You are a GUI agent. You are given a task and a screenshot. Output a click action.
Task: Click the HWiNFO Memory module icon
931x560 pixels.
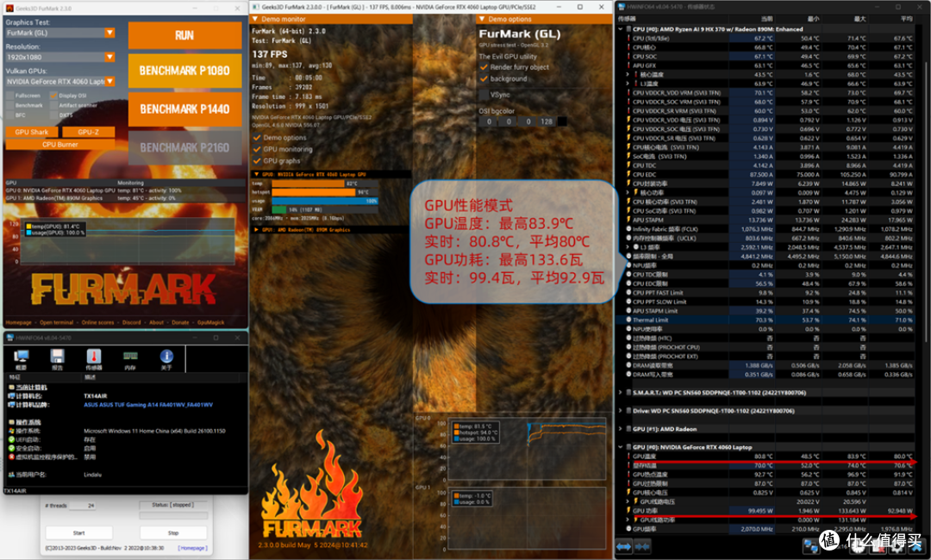coord(130,356)
